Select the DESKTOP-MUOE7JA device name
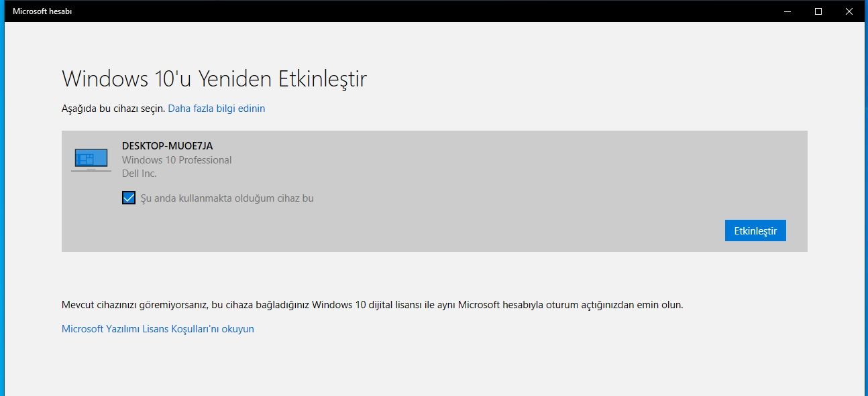 tap(167, 146)
